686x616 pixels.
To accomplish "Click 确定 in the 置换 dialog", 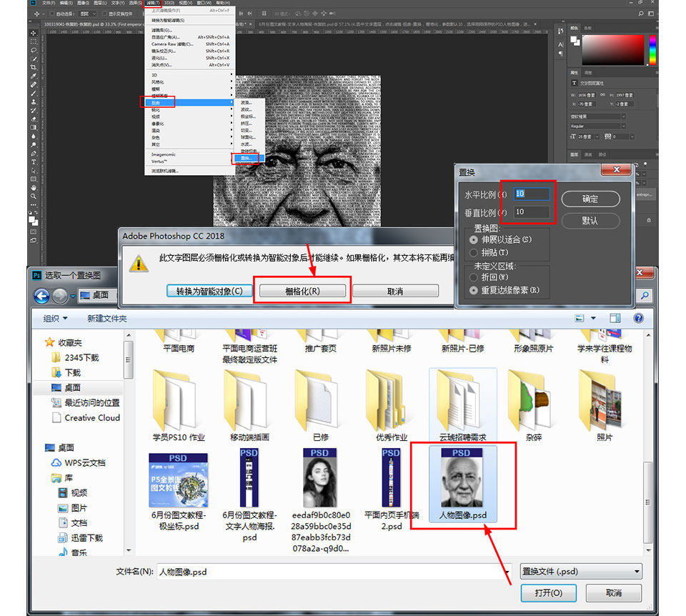I will tap(591, 199).
